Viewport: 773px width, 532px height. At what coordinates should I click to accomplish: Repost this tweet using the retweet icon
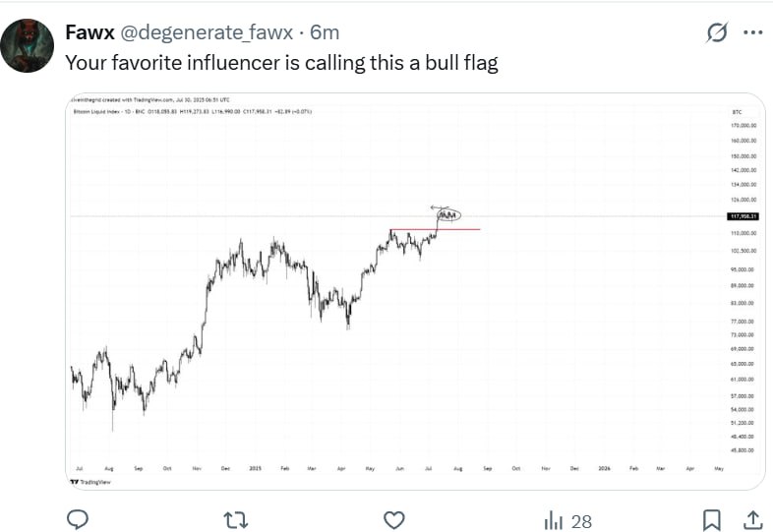click(236, 519)
